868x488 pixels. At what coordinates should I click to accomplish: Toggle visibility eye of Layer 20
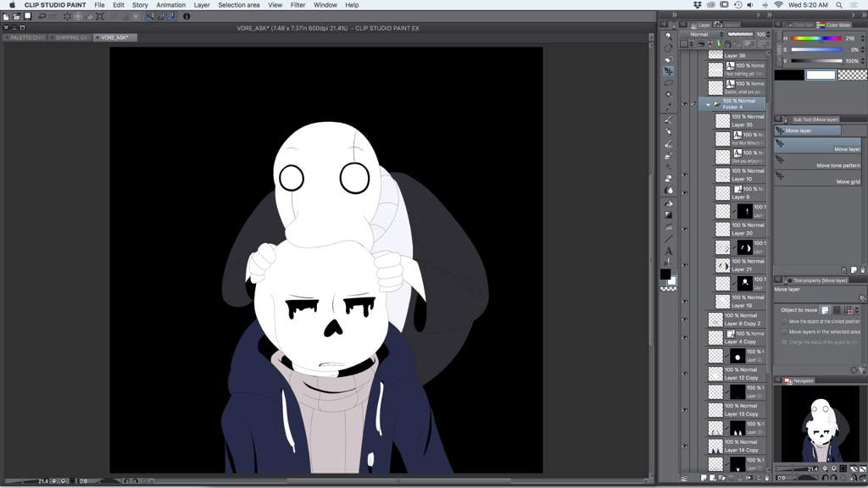click(x=685, y=229)
